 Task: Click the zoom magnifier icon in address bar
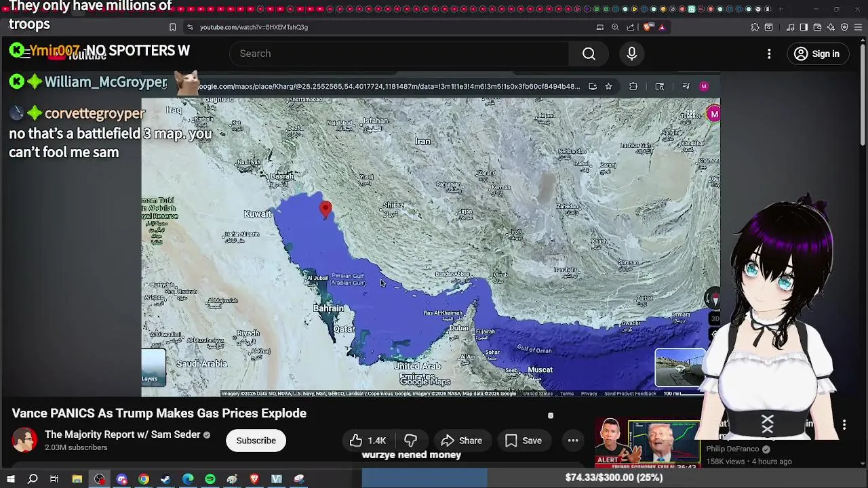[615, 27]
